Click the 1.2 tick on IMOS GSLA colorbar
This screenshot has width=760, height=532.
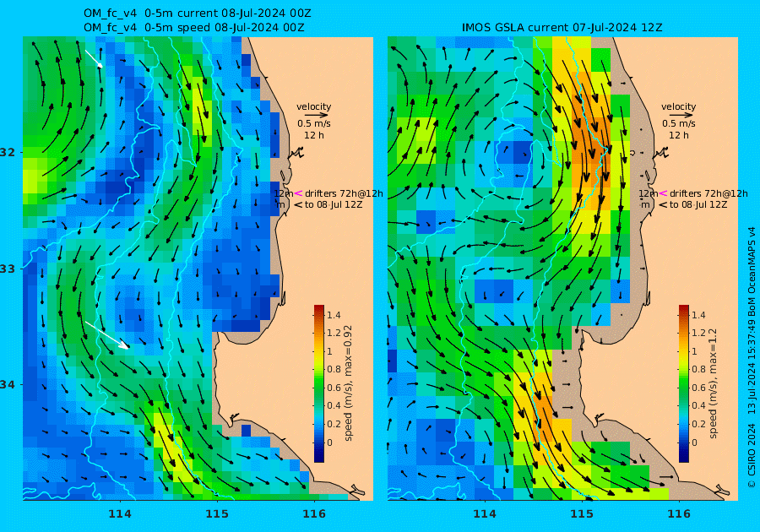[x=698, y=333]
